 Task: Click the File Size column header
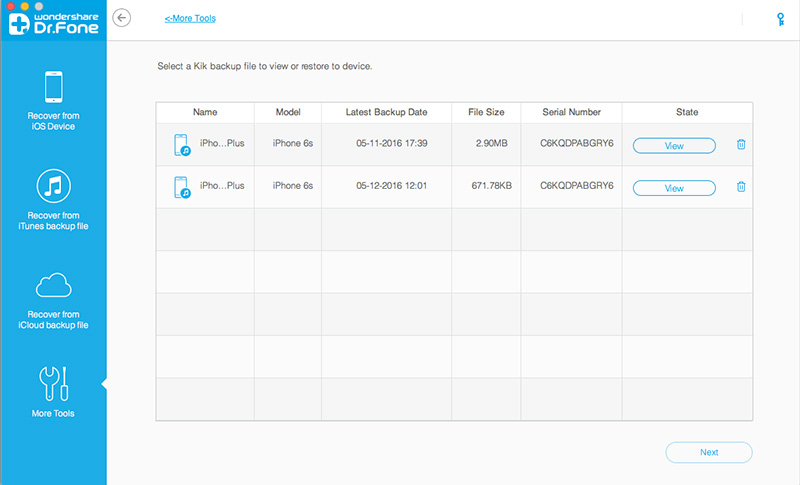pyautogui.click(x=486, y=112)
